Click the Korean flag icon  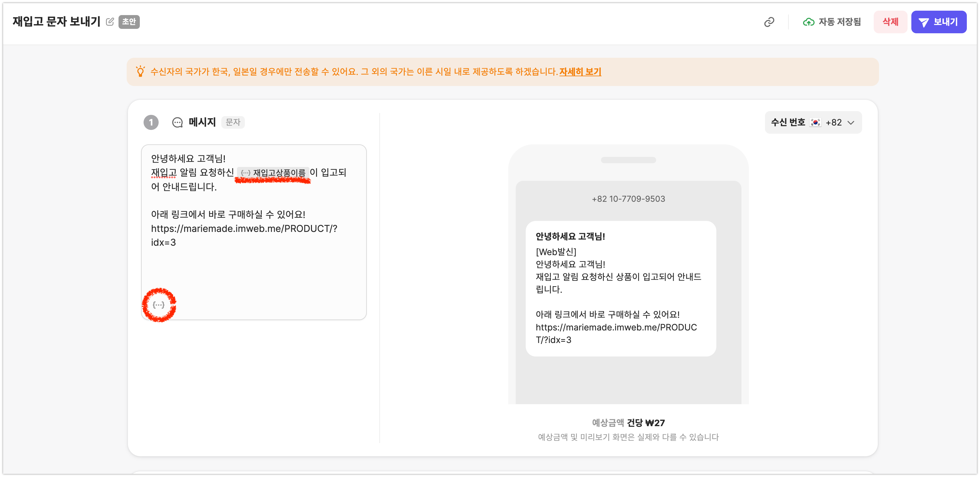coord(815,123)
